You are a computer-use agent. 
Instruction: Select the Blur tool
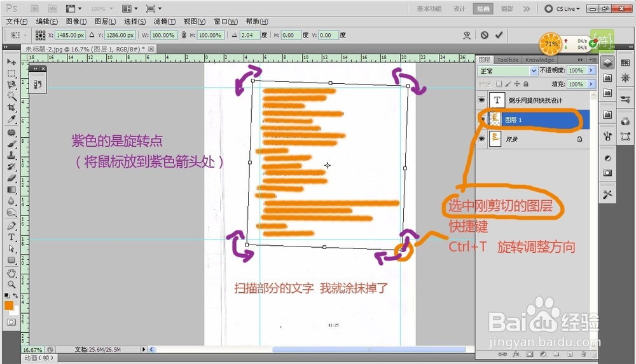click(x=11, y=201)
